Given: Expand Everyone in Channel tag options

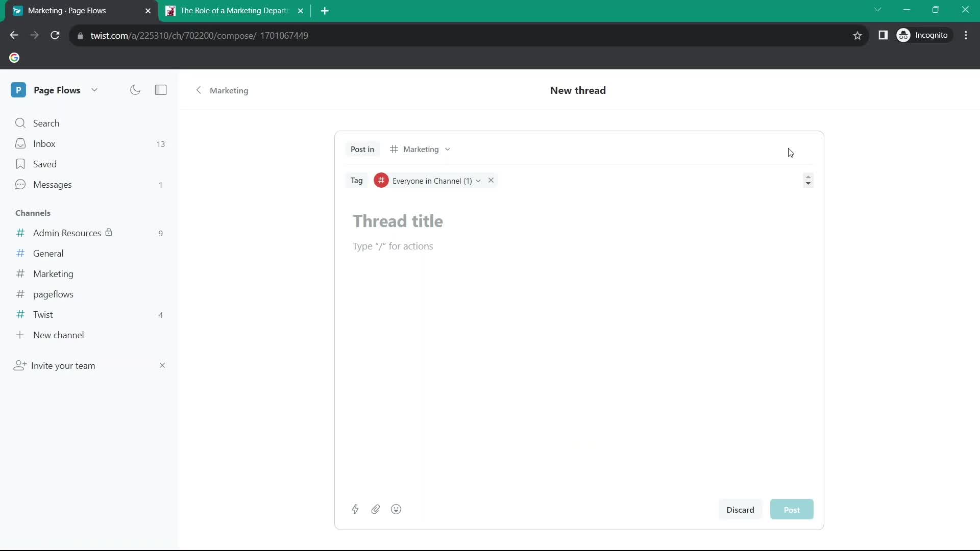Looking at the screenshot, I should [x=479, y=180].
